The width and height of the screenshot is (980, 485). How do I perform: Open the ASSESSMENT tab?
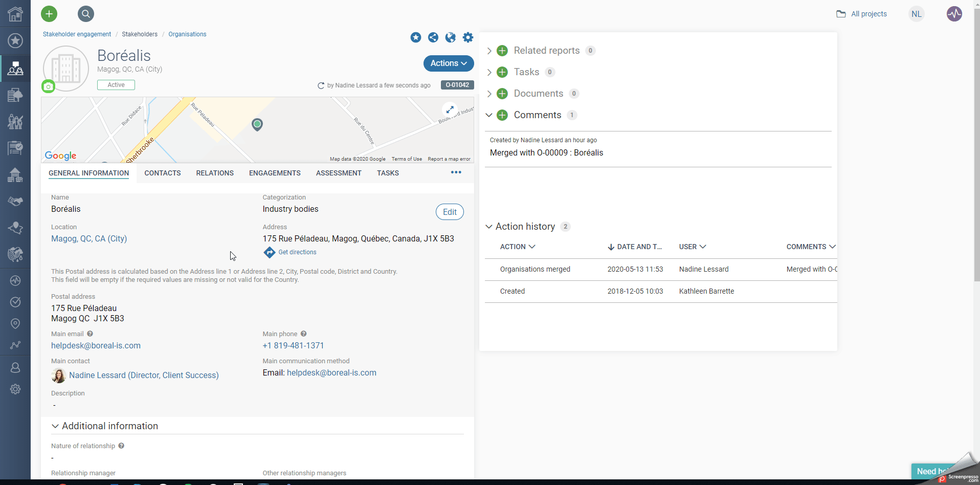[338, 173]
